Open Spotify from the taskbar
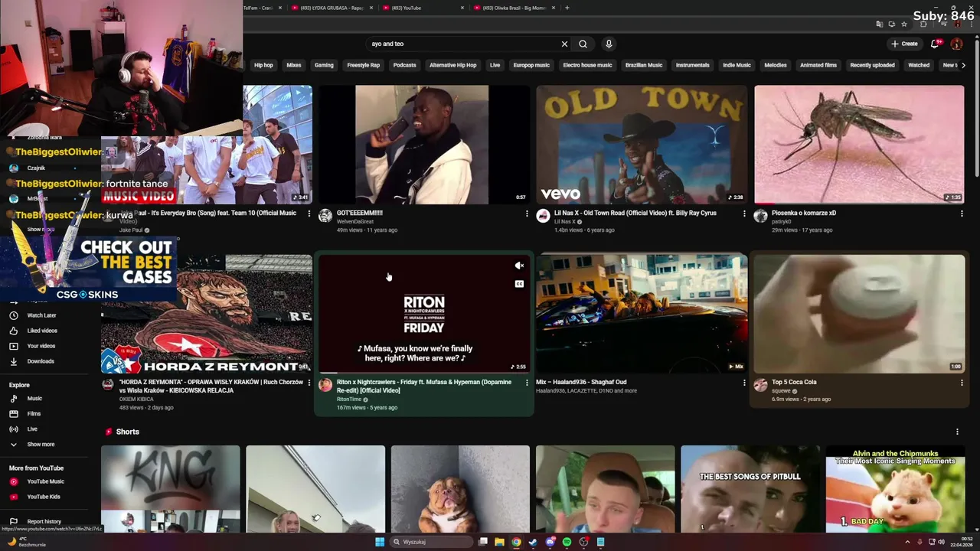Screen dimensions: 980x551 point(567,542)
